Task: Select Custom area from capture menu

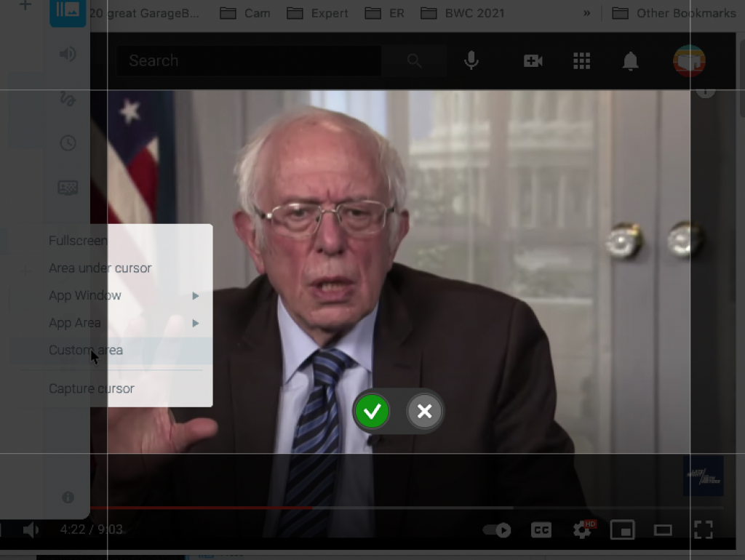Action: point(86,350)
